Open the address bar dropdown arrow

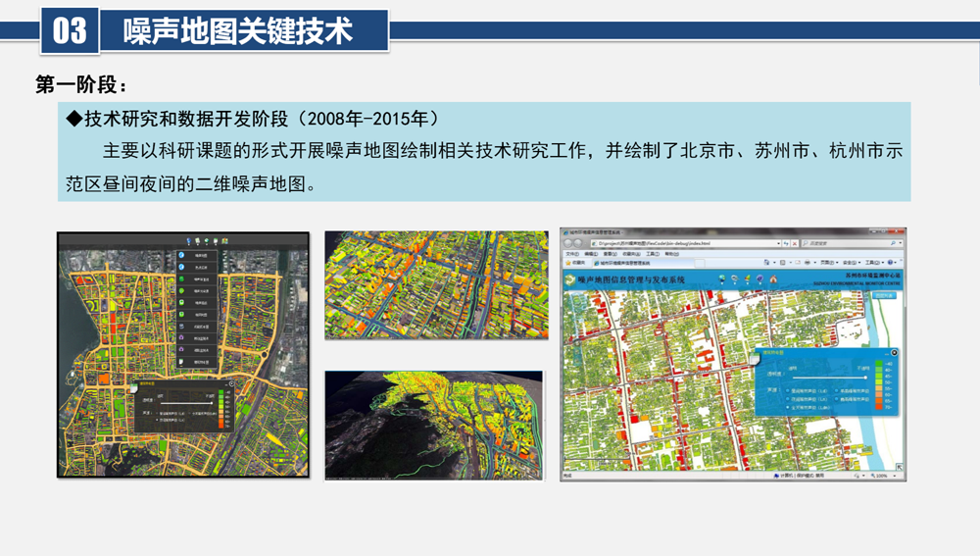tap(777, 242)
